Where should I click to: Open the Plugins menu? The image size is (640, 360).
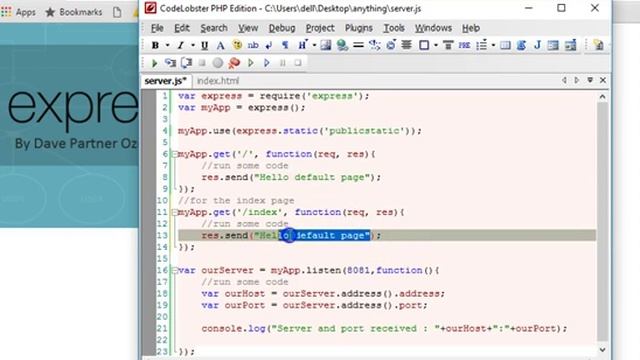click(x=359, y=28)
